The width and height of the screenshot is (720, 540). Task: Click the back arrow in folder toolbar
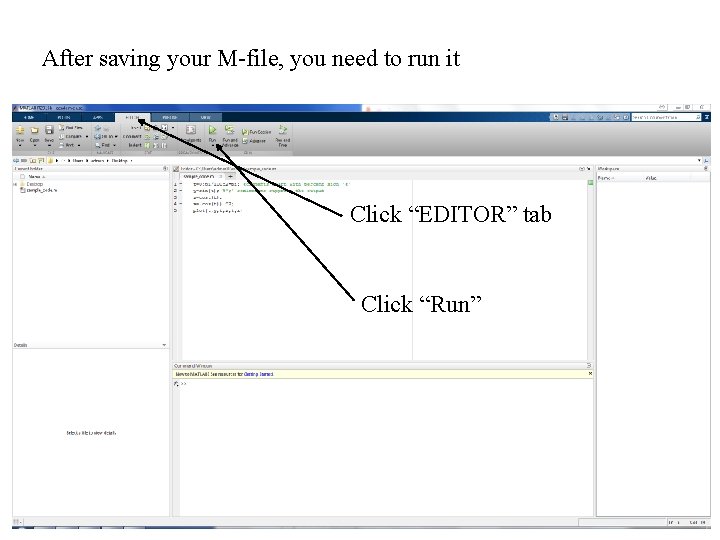point(16,161)
